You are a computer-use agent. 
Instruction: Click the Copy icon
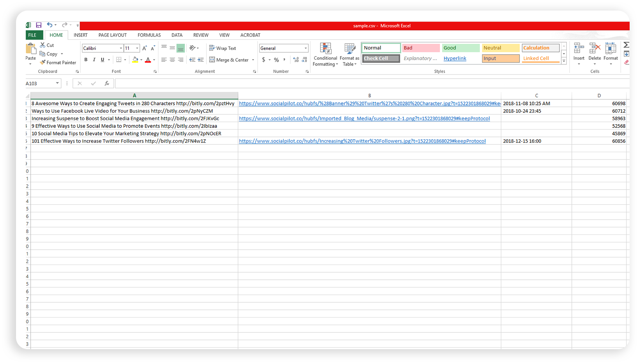pyautogui.click(x=43, y=54)
